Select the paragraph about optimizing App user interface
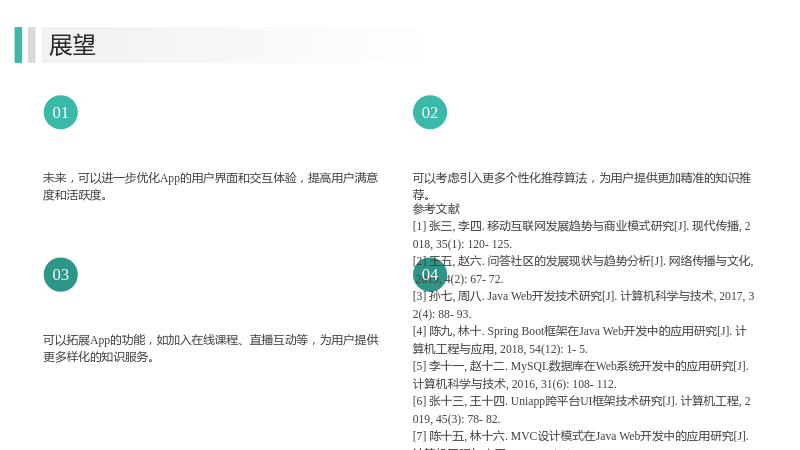The height and width of the screenshot is (450, 800). [x=210, y=186]
